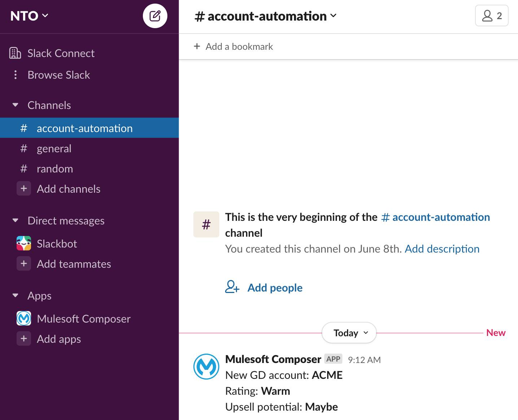The height and width of the screenshot is (420, 518).
Task: Click the Mulesoft Composer sender name
Action: pos(273,359)
